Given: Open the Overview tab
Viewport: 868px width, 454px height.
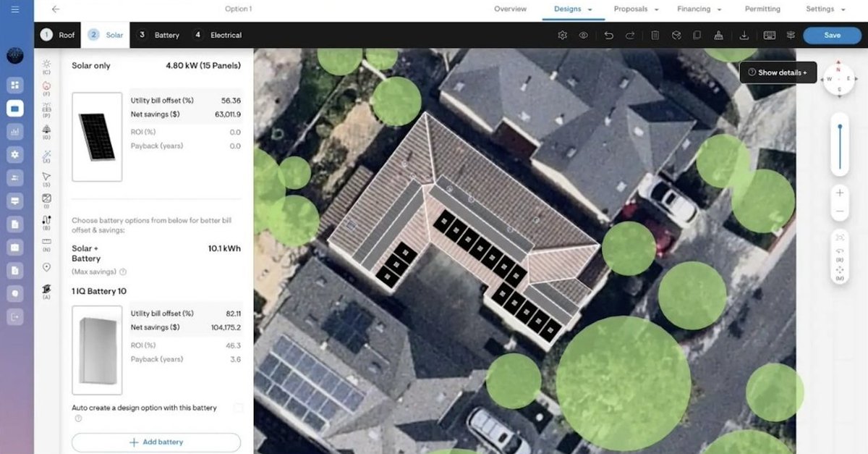Looking at the screenshot, I should pos(510,9).
